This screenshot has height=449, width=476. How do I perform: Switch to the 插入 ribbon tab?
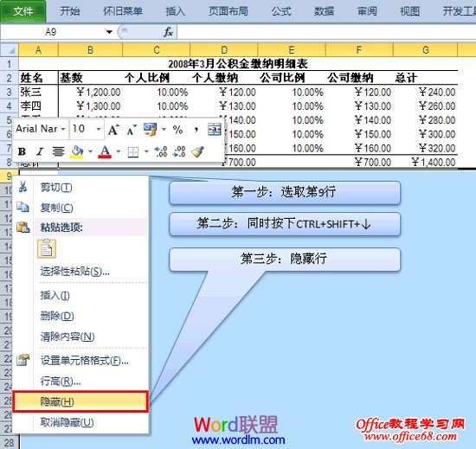[176, 11]
